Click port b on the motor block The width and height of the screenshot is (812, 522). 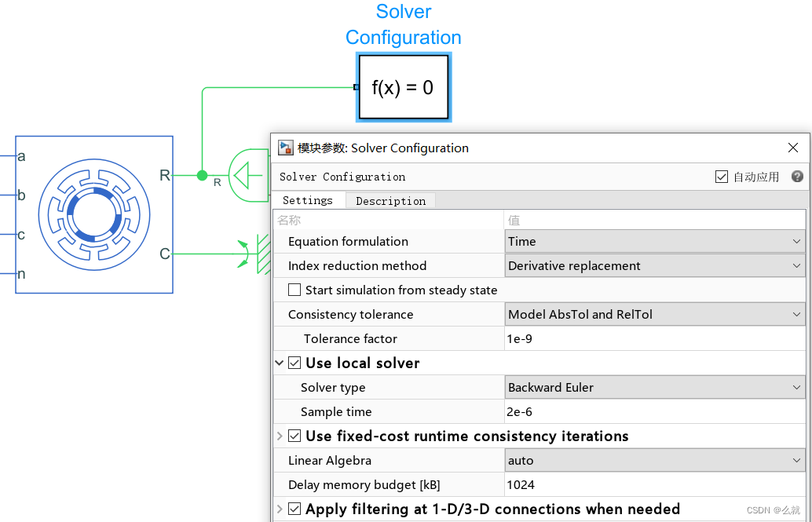point(21,195)
